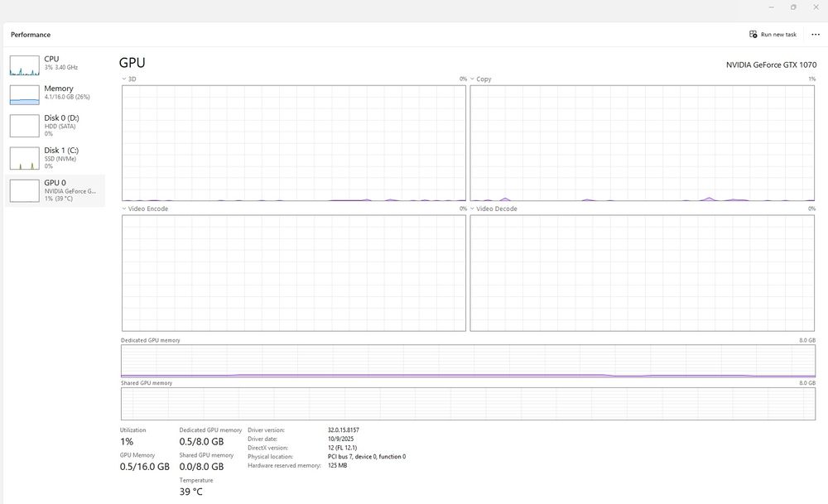Click the Dedicated GPU memory graph
The width and height of the screenshot is (828, 504).
468,361
